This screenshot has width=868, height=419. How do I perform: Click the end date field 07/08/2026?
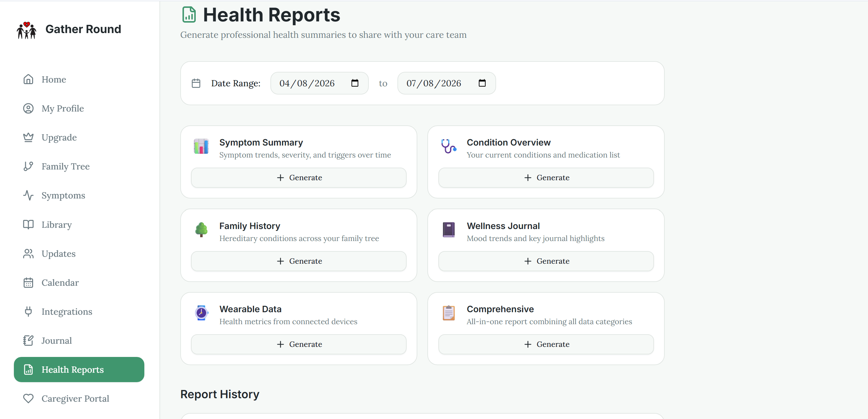[x=447, y=83]
